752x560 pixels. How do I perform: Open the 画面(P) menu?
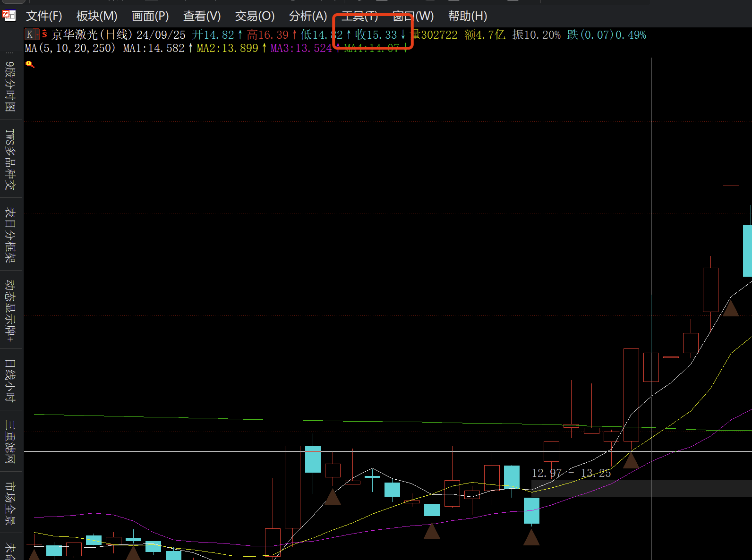coord(150,16)
